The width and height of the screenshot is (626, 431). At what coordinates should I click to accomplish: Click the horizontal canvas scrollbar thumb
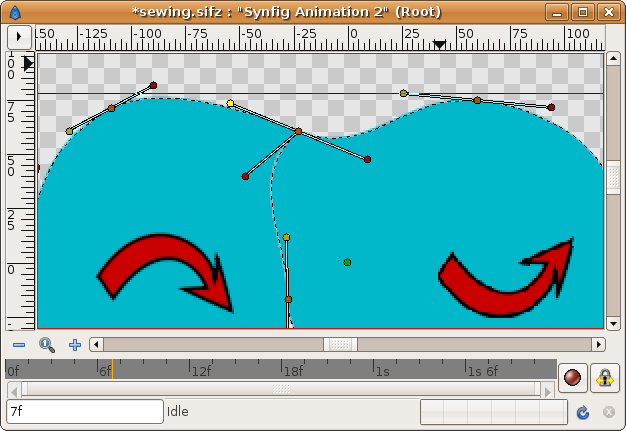point(340,344)
